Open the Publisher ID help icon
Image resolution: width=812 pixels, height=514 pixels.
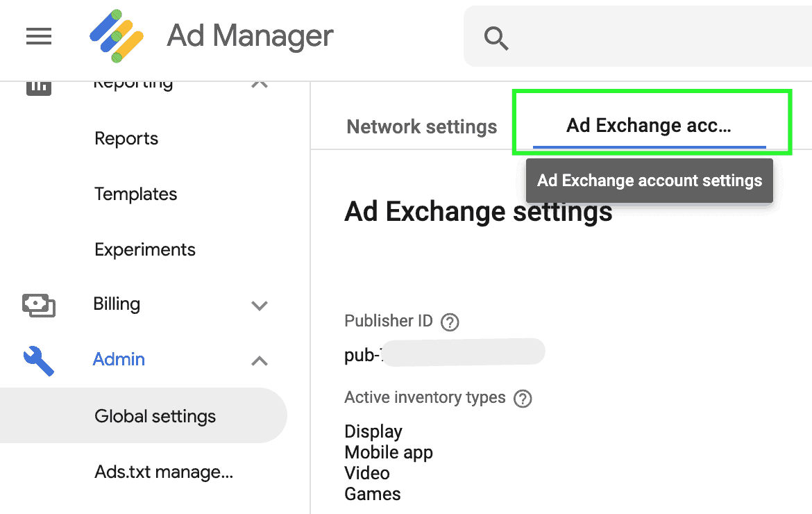pos(449,322)
